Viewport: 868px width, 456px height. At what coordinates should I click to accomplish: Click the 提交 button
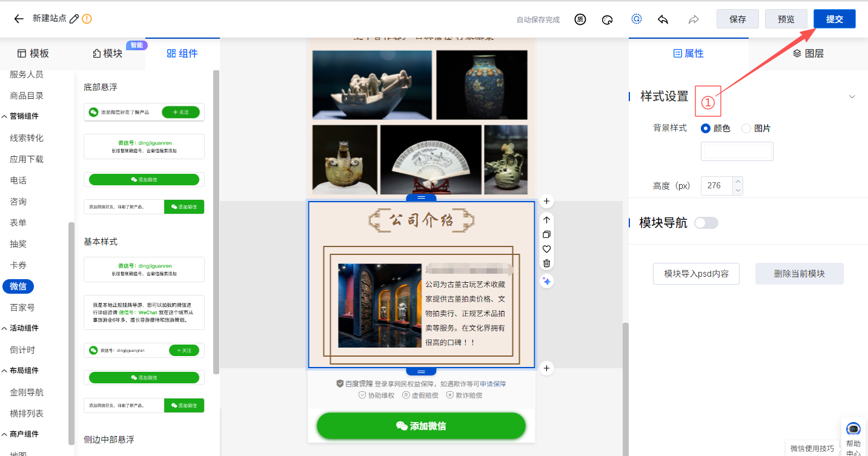pos(834,19)
